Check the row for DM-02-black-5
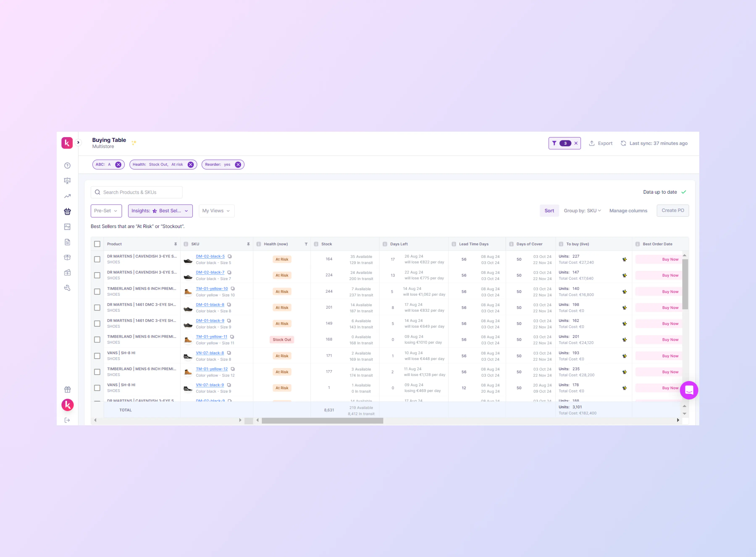This screenshot has width=756, height=557. point(97,259)
